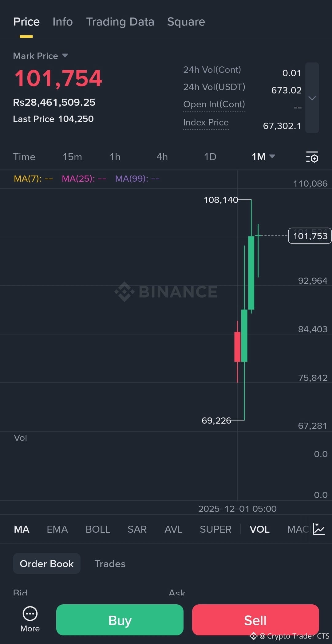
Task: Open the Trading Data tab
Action: pos(120,22)
